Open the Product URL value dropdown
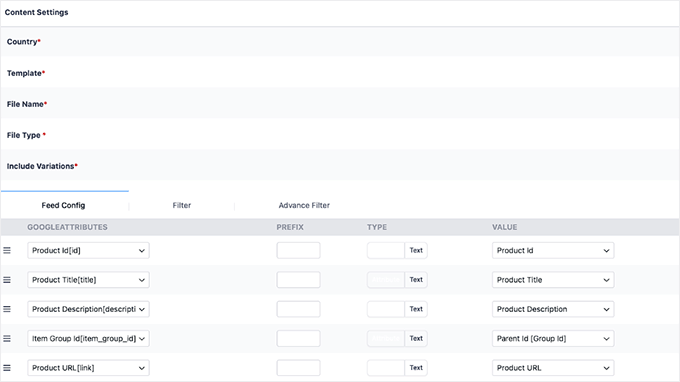The width and height of the screenshot is (680, 382). 553,368
